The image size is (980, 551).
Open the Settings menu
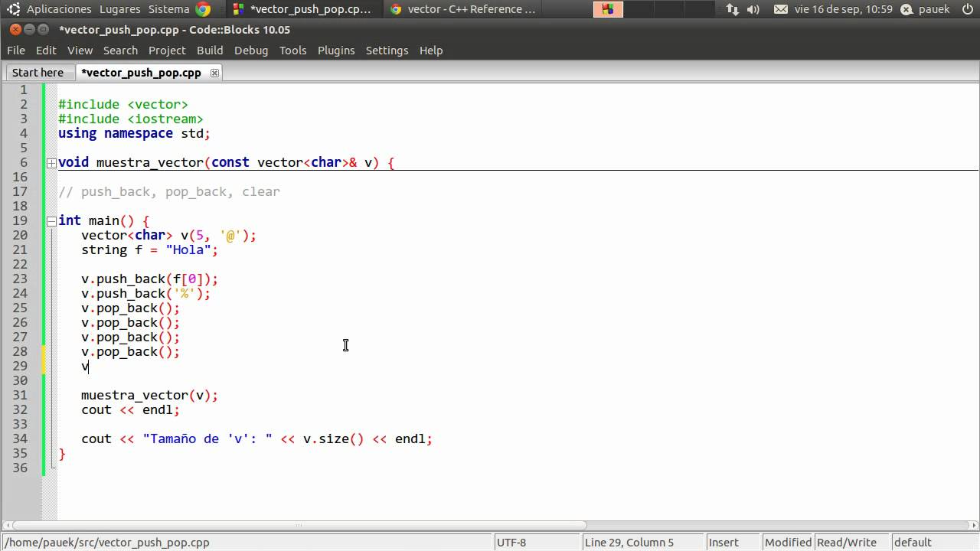click(x=387, y=51)
